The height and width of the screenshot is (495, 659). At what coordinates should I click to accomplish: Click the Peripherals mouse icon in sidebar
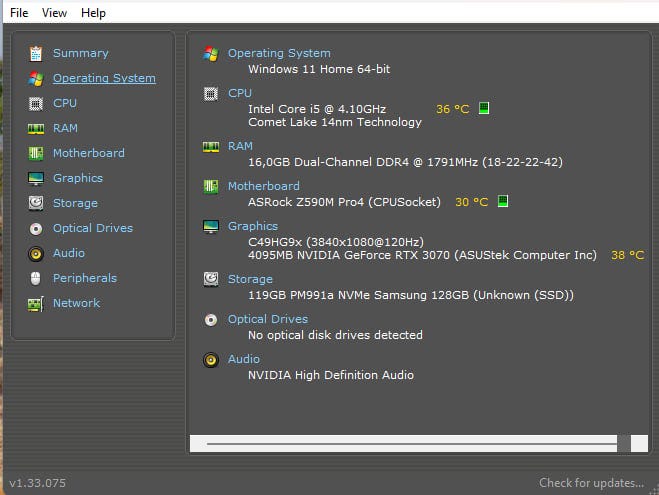pyautogui.click(x=36, y=278)
